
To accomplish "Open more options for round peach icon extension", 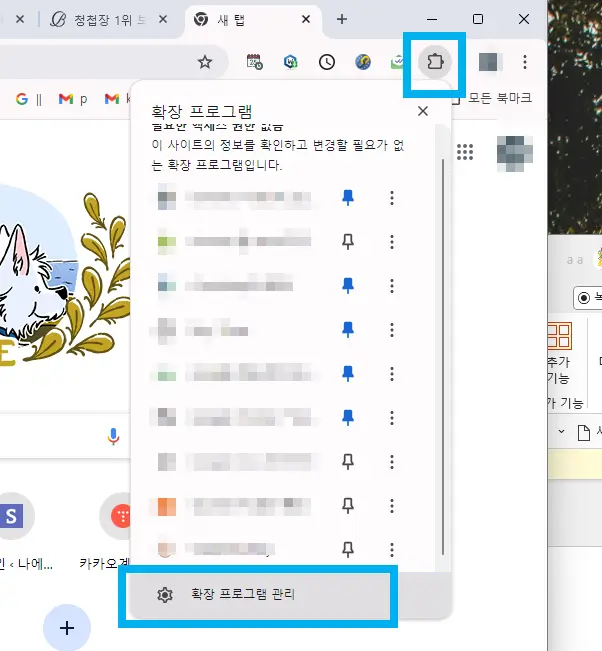I will (392, 550).
